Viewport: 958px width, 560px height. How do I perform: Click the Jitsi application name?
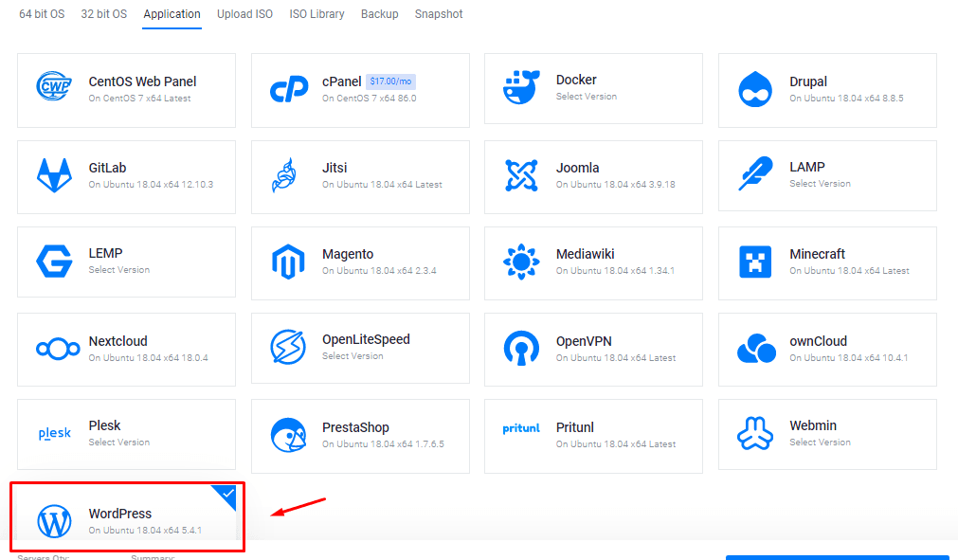334,168
